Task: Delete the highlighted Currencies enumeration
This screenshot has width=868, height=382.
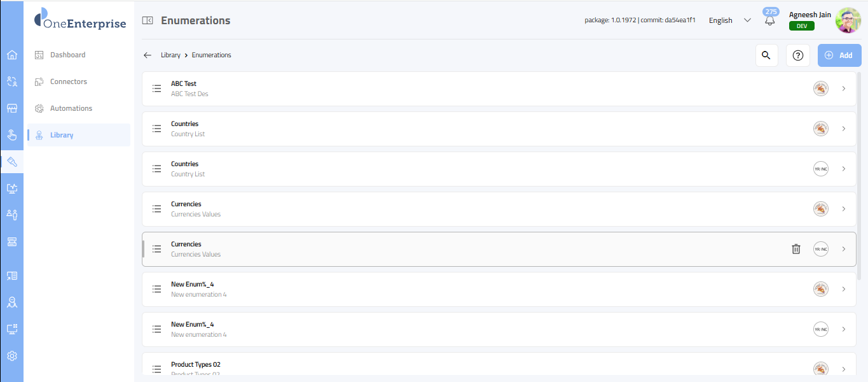Action: 796,249
